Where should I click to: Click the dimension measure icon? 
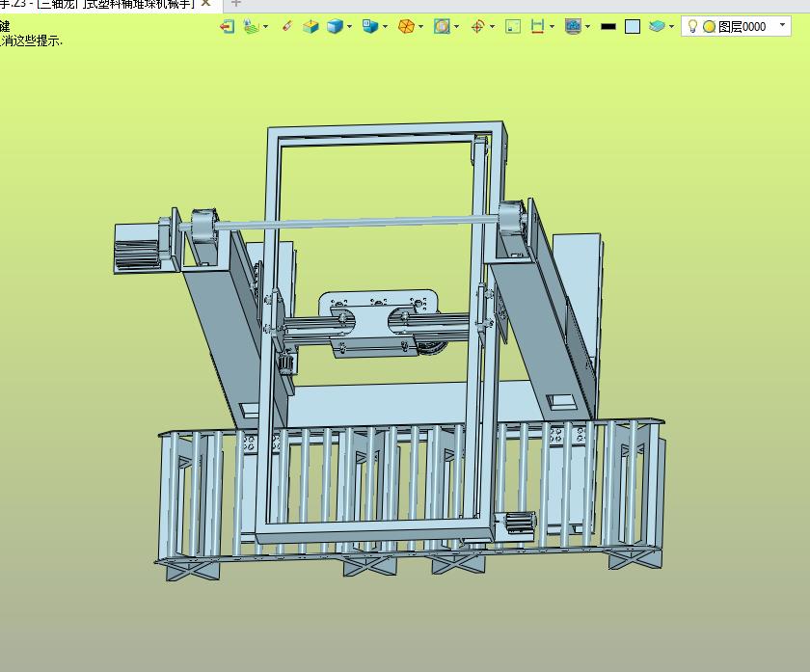click(538, 26)
